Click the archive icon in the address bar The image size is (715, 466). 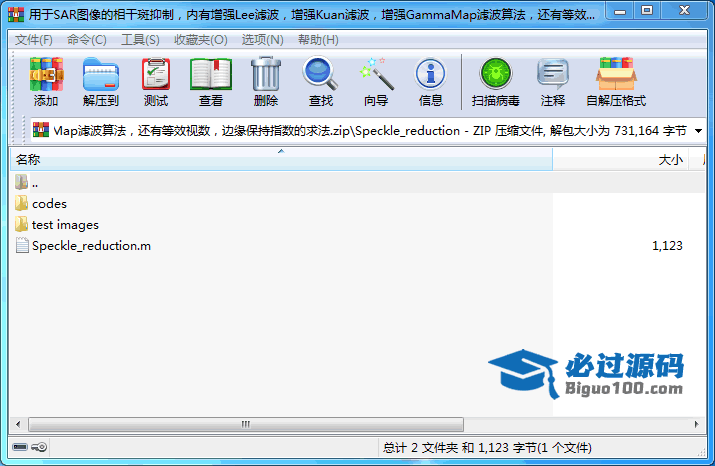pyautogui.click(x=41, y=130)
